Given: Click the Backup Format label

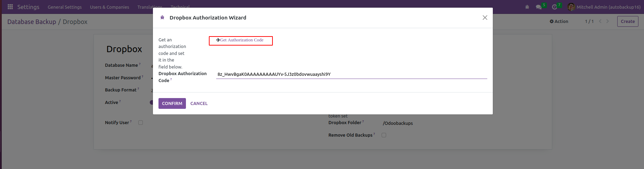Looking at the screenshot, I should tap(121, 90).
